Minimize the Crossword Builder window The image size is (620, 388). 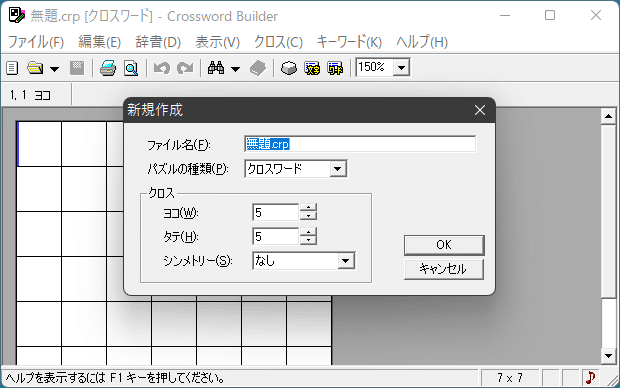click(x=505, y=15)
